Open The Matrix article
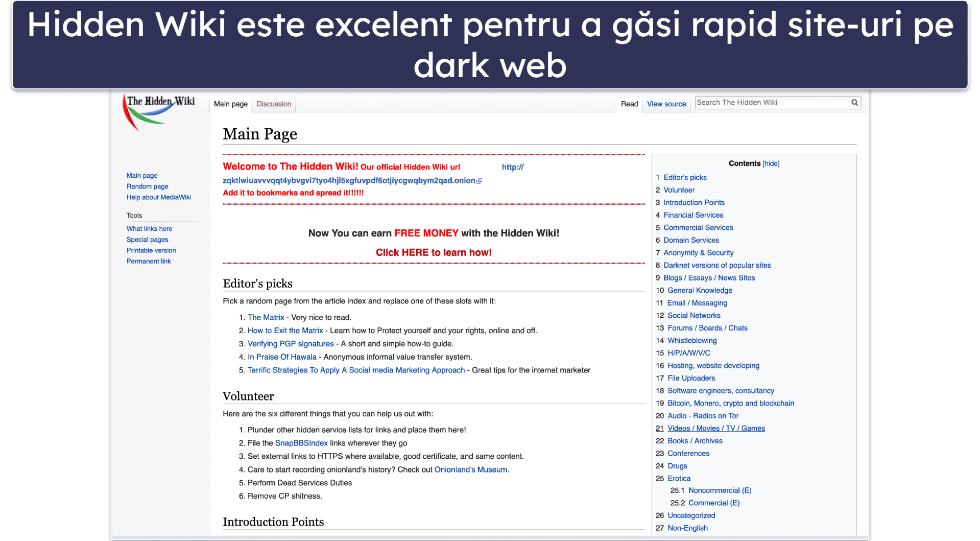Image resolution: width=980 pixels, height=541 pixels. click(x=266, y=317)
